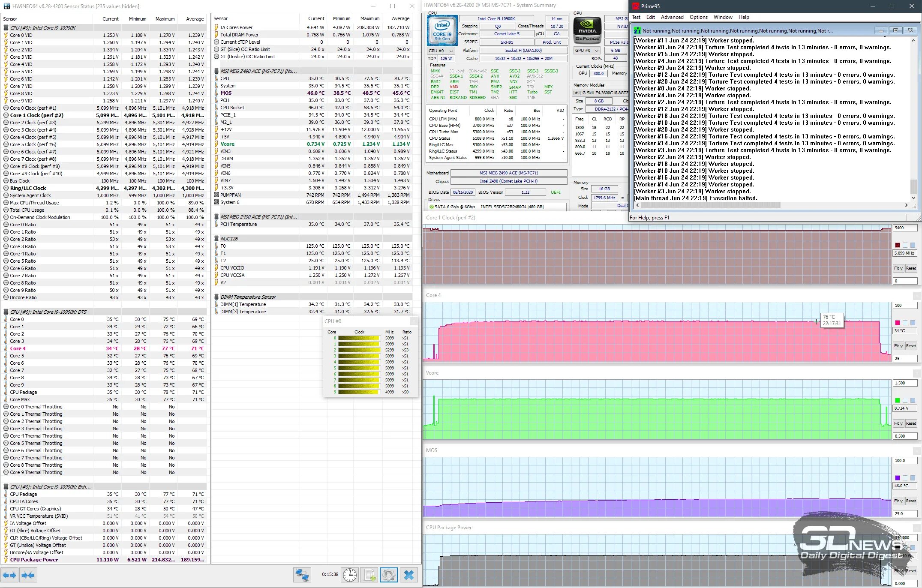Screen dimensions: 922x588
Task: Open the Test menu in Prime95
Action: 636,17
